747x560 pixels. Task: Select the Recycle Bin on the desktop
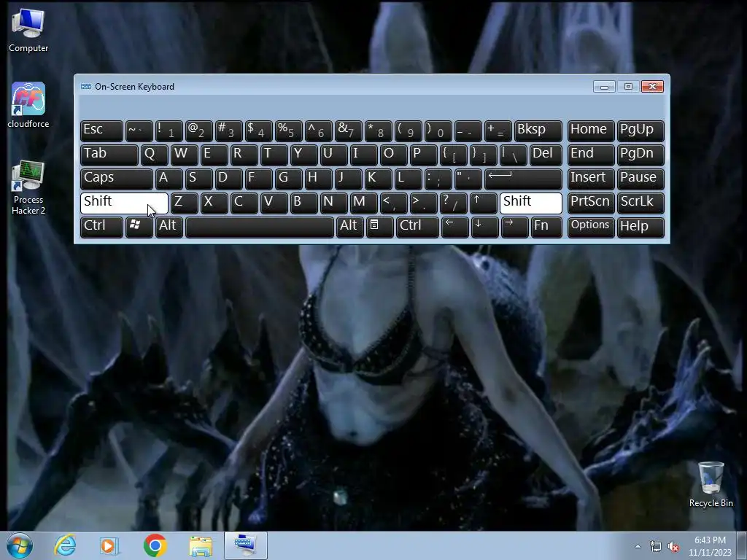click(711, 484)
